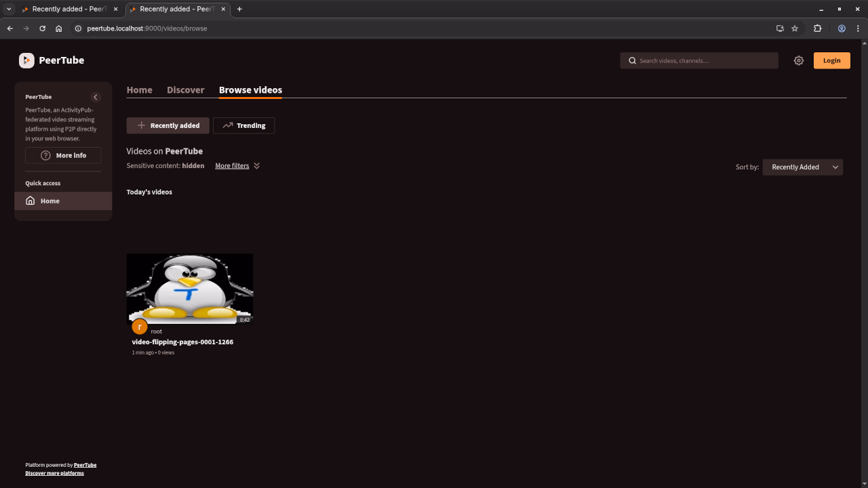The width and height of the screenshot is (868, 488).
Task: Click the Home house icon in sidebar
Action: (x=31, y=201)
